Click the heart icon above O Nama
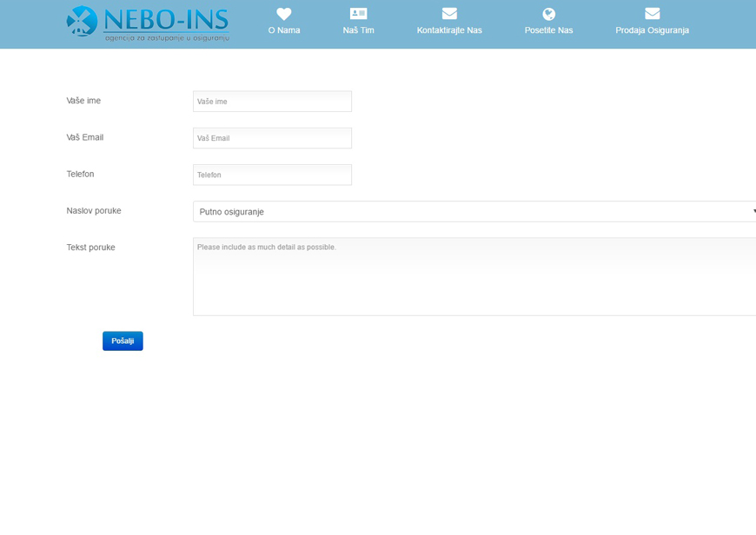The width and height of the screenshot is (756, 535). 283,14
